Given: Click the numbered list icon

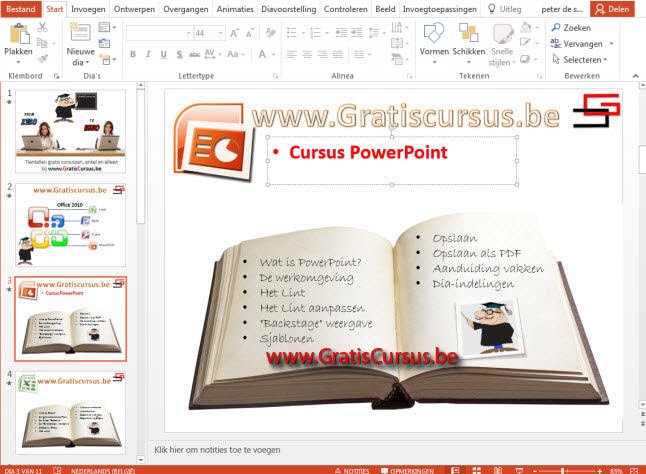Looking at the screenshot, I should point(315,33).
